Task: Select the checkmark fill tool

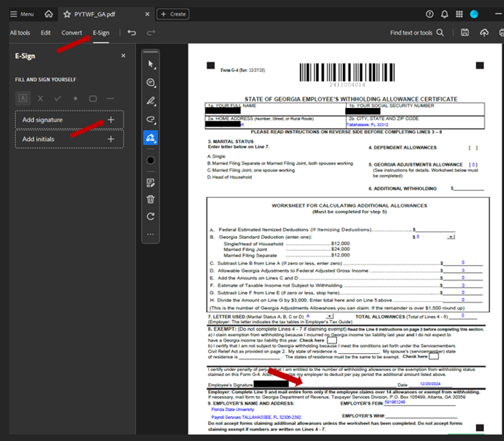Action: click(58, 98)
